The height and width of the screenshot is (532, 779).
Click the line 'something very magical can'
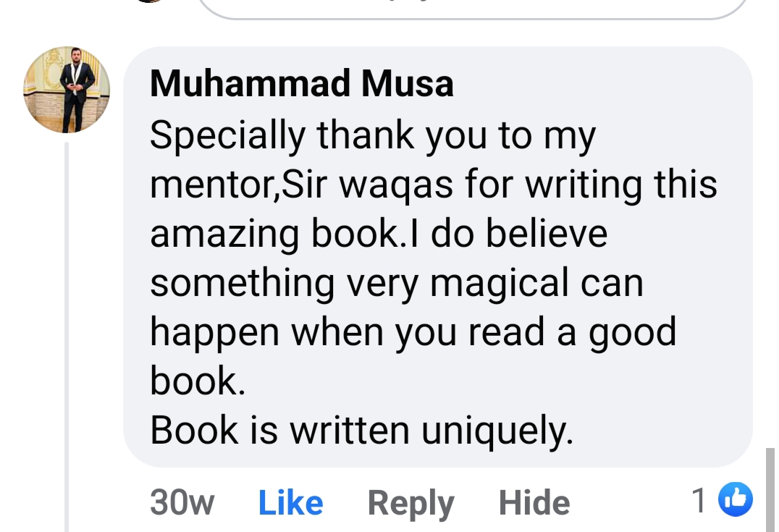(397, 282)
